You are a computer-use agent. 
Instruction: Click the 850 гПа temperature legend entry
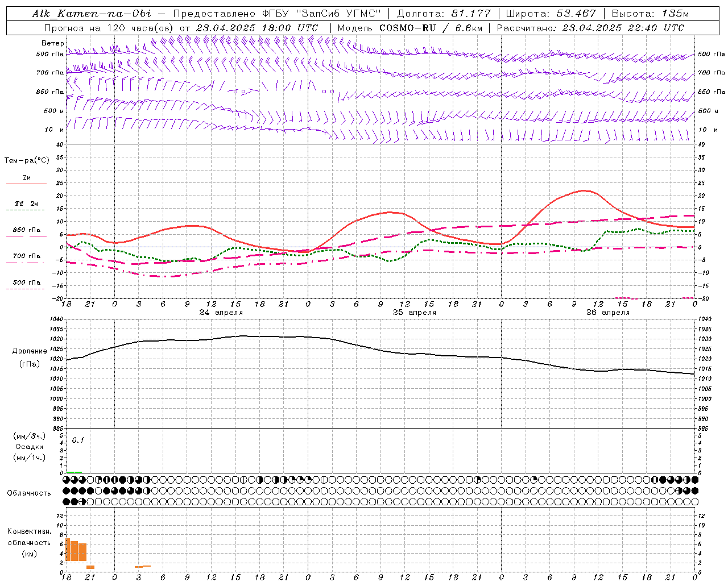tap(27, 230)
